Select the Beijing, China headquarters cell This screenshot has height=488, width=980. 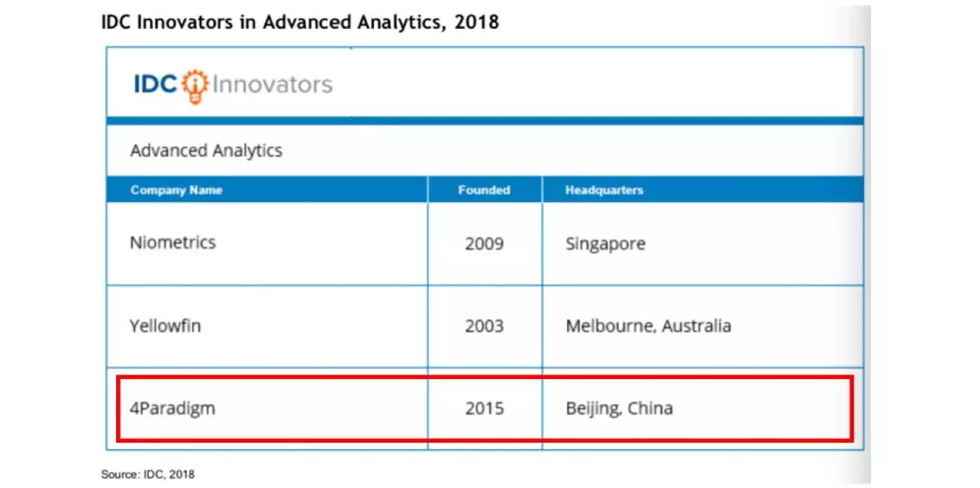619,408
